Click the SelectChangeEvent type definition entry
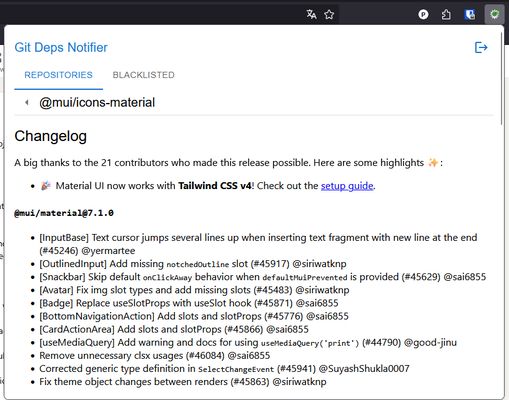This screenshot has width=509, height=400. [224, 369]
